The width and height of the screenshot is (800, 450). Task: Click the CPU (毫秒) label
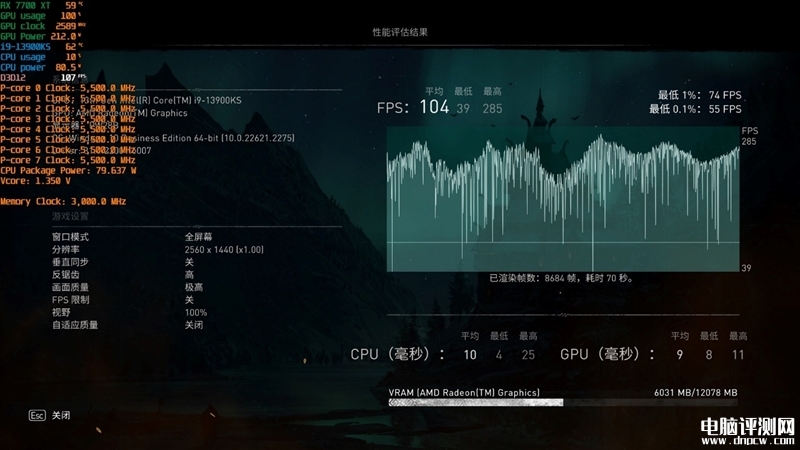397,354
